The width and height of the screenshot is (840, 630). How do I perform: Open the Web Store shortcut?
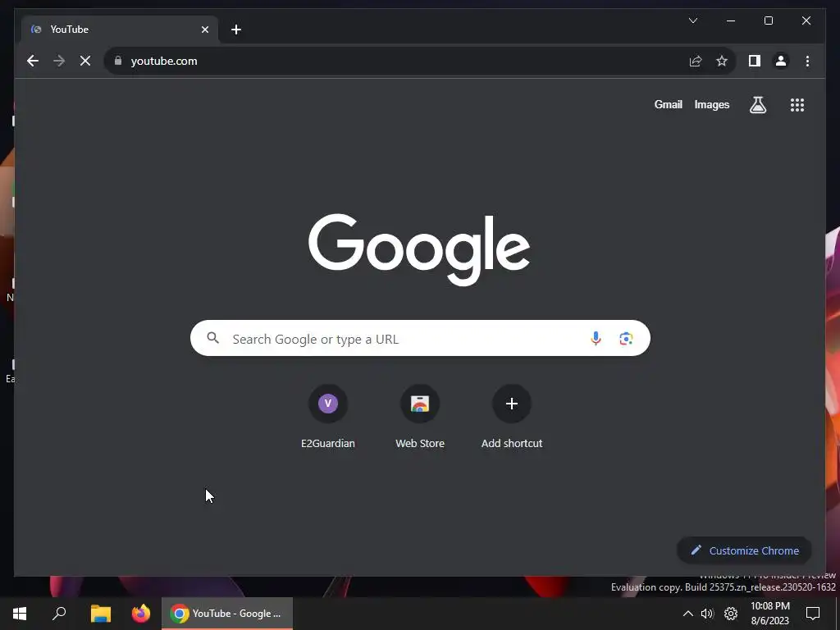420,417
